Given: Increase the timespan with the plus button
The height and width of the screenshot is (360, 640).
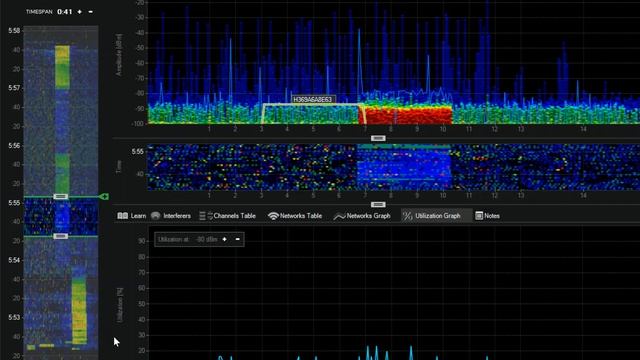Looking at the screenshot, I should [x=80, y=12].
